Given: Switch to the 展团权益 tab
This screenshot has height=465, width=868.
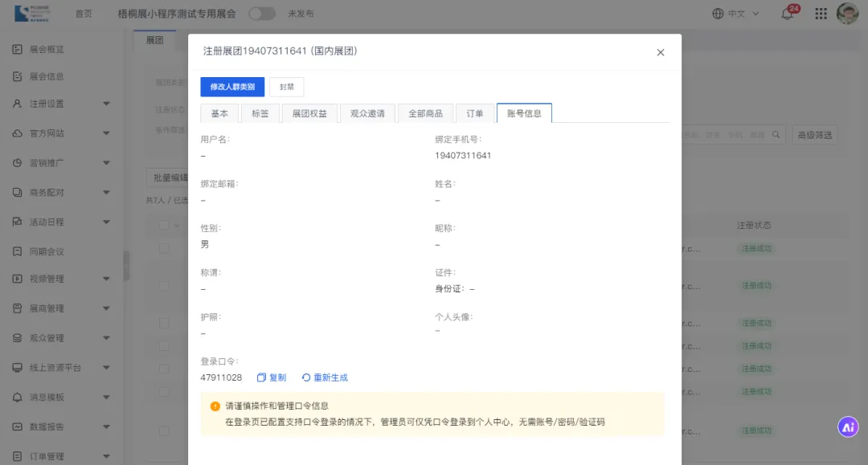Looking at the screenshot, I should click(x=309, y=113).
